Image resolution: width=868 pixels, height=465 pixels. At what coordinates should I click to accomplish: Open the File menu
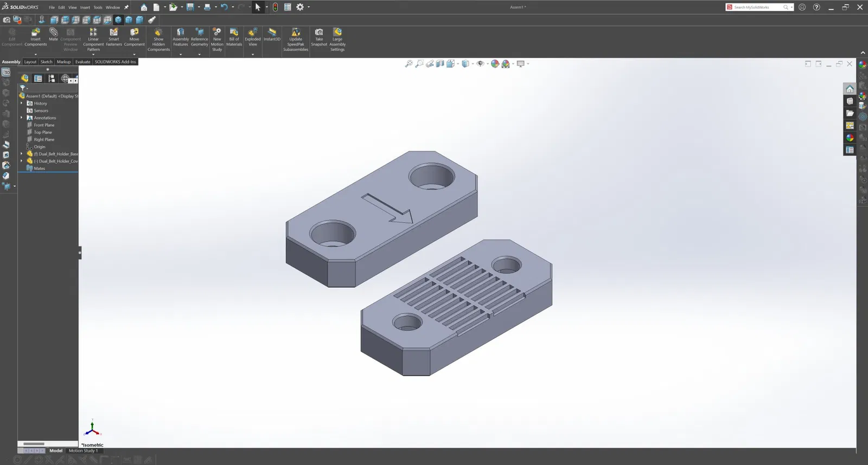52,8
